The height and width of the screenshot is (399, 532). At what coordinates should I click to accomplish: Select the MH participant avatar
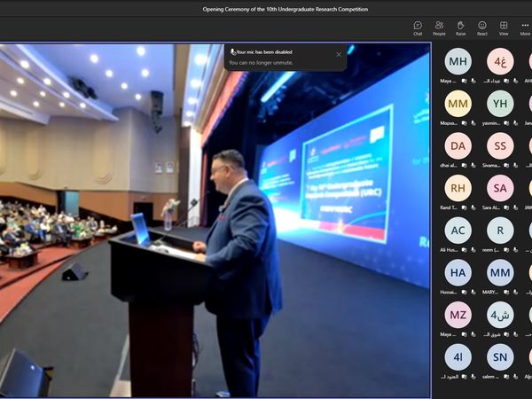(x=458, y=61)
